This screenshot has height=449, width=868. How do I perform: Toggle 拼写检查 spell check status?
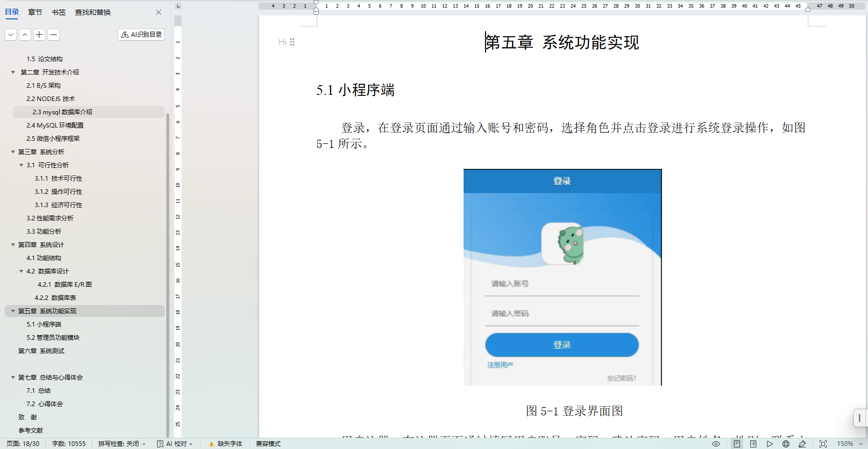[x=122, y=444]
